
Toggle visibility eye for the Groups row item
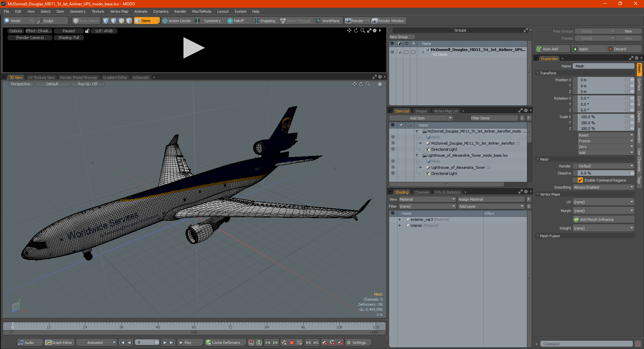point(392,52)
